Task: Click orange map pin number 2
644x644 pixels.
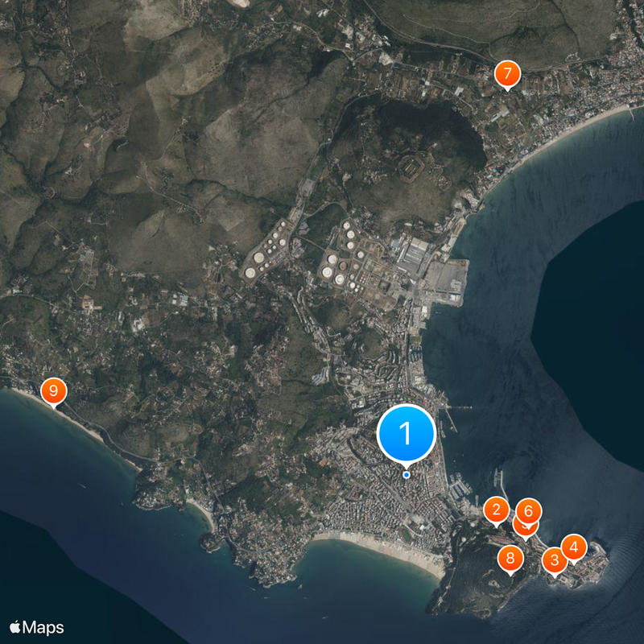Action: [496, 510]
